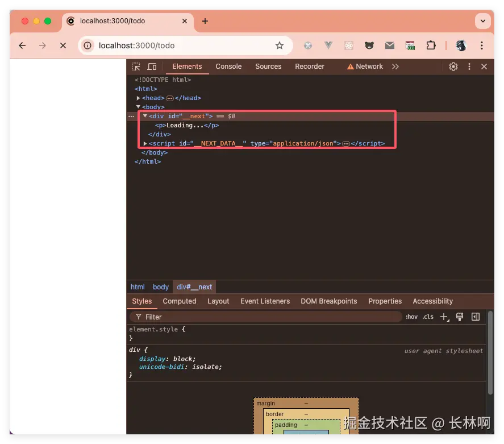
Task: Close the DevTools panel
Action: [484, 67]
